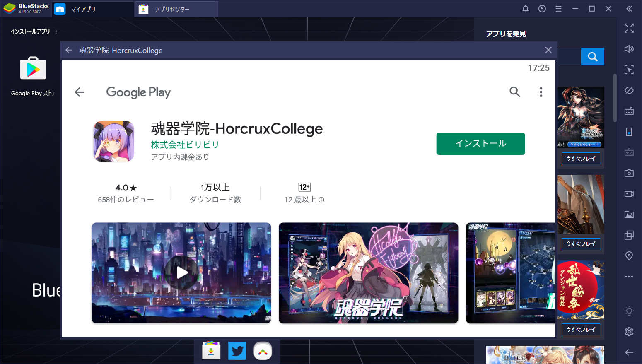
Task: Click the back arrow at sidebar bottom
Action: tap(629, 352)
